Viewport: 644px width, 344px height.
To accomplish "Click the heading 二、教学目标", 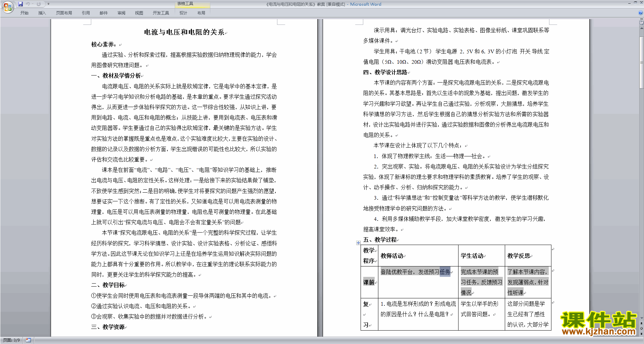I will point(108,285).
